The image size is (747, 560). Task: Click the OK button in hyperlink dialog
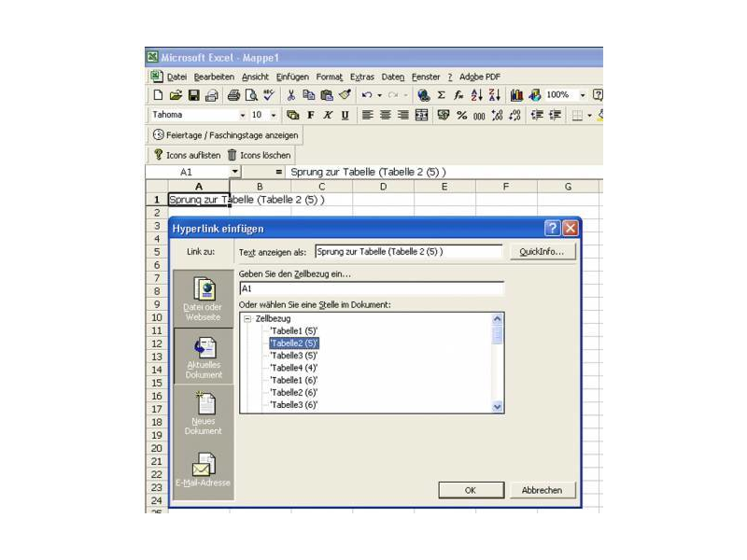point(471,490)
